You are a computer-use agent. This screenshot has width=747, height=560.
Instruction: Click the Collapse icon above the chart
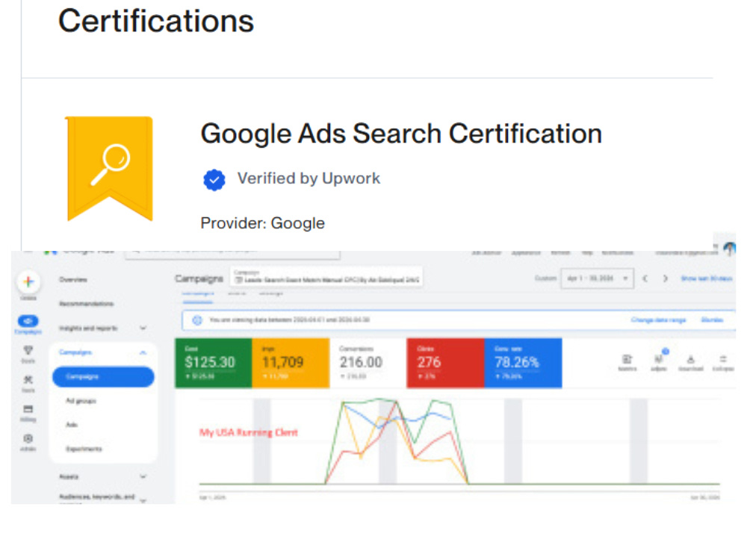723,360
